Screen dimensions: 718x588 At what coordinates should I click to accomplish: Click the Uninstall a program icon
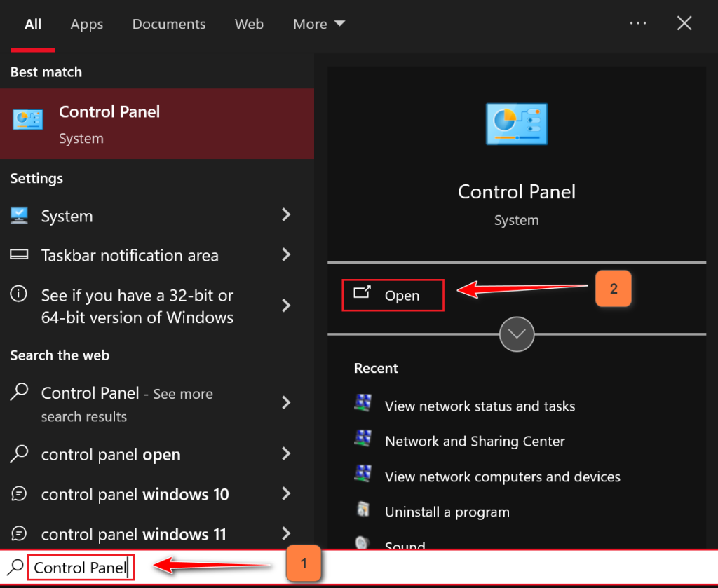(363, 510)
